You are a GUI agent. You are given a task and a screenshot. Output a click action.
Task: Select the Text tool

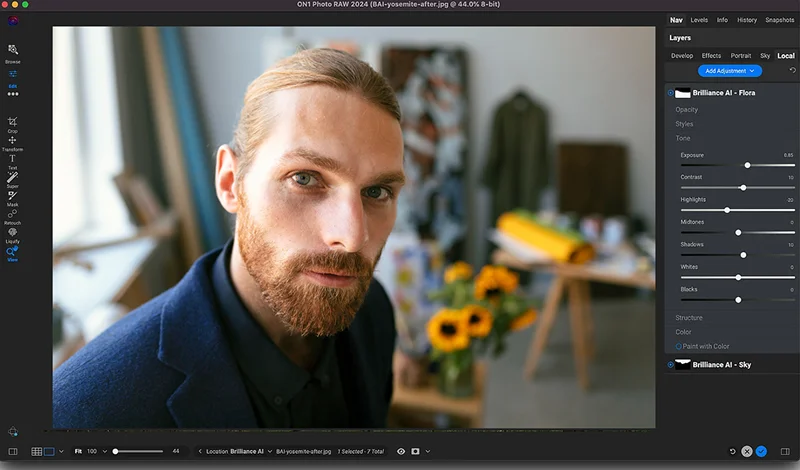coord(12,159)
